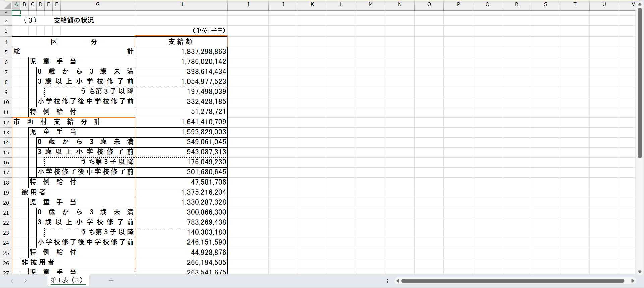
Task: Select the 被用者 row label
Action: (77, 192)
